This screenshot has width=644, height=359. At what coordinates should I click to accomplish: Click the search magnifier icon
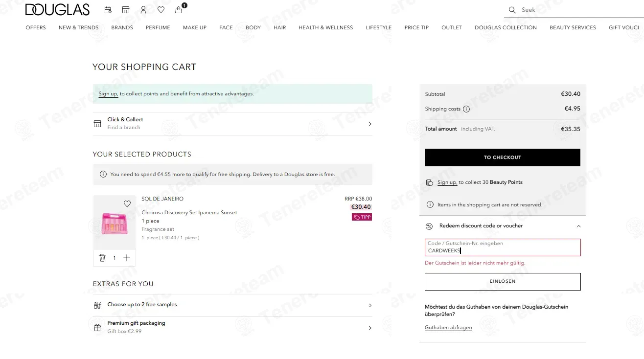pyautogui.click(x=512, y=10)
